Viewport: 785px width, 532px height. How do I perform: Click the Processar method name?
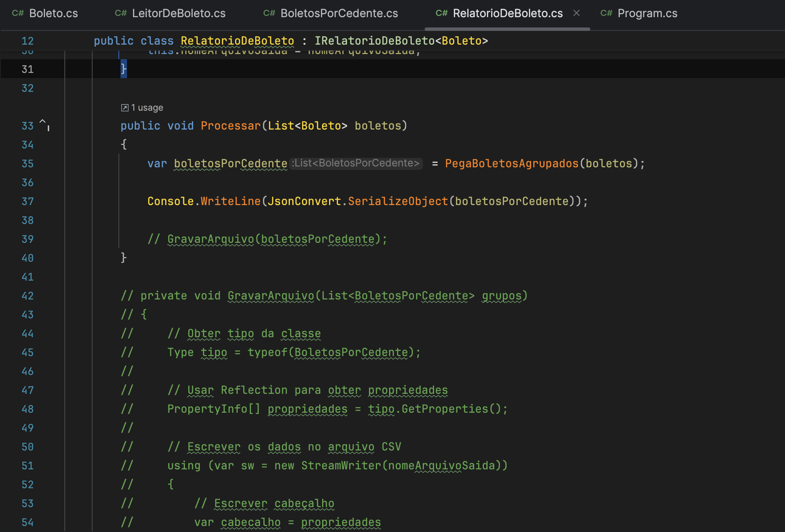231,126
